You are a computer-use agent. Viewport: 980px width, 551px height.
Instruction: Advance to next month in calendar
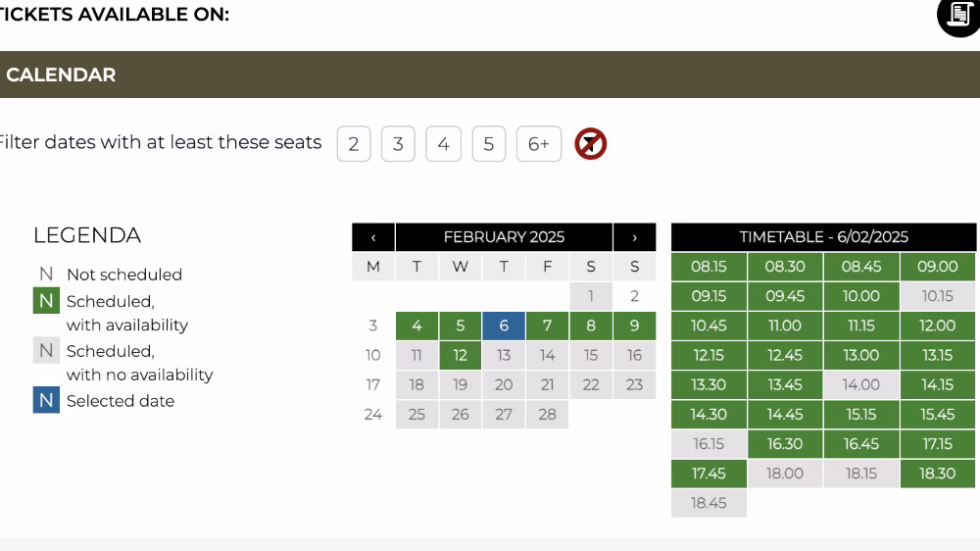click(x=635, y=237)
